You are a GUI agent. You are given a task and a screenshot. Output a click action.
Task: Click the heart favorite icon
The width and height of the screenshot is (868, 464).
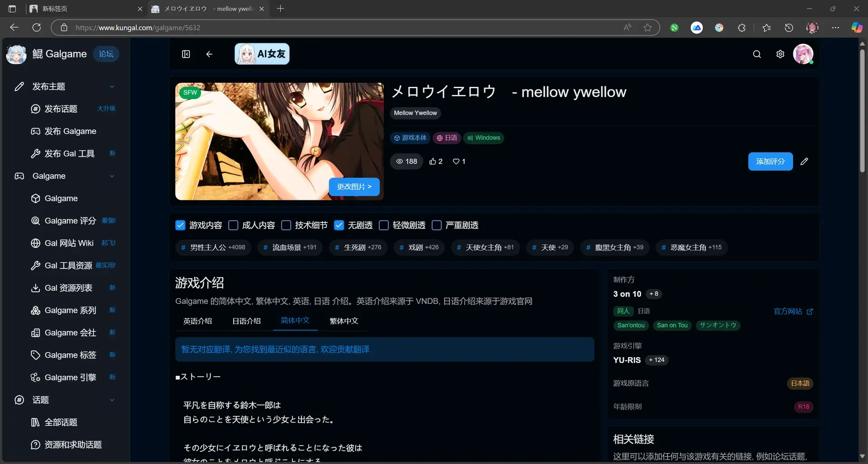(x=456, y=161)
